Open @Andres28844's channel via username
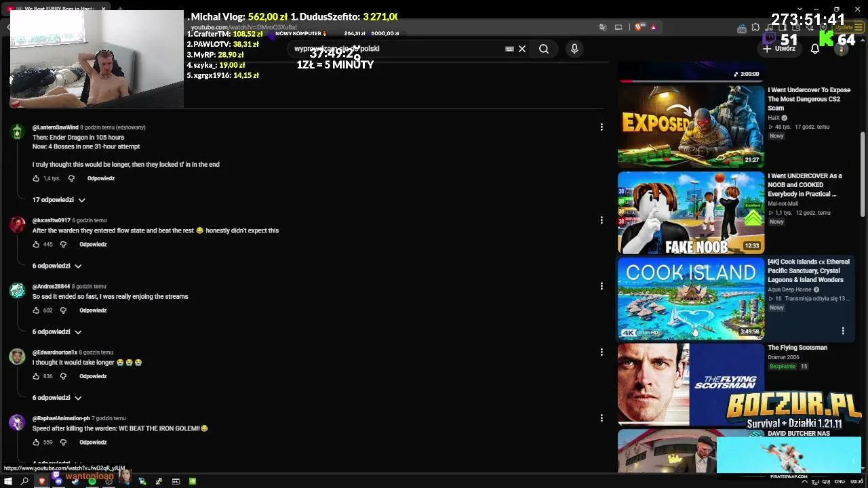 (52, 286)
